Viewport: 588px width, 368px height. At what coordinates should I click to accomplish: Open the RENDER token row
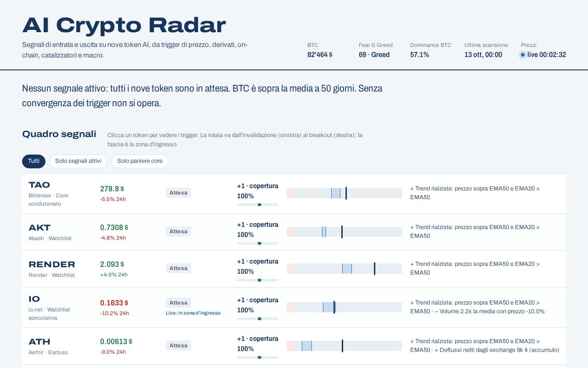tap(294, 269)
